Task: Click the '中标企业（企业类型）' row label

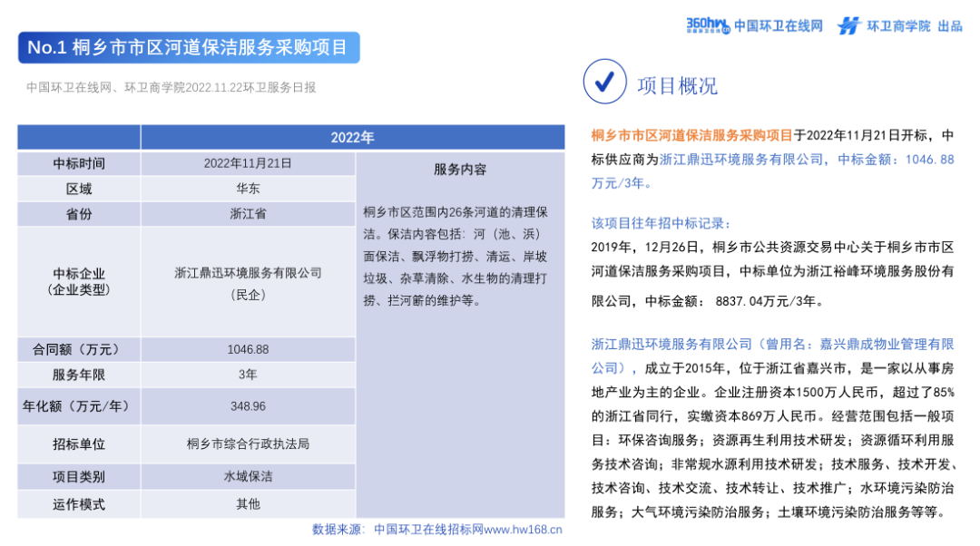Action: pos(79,282)
